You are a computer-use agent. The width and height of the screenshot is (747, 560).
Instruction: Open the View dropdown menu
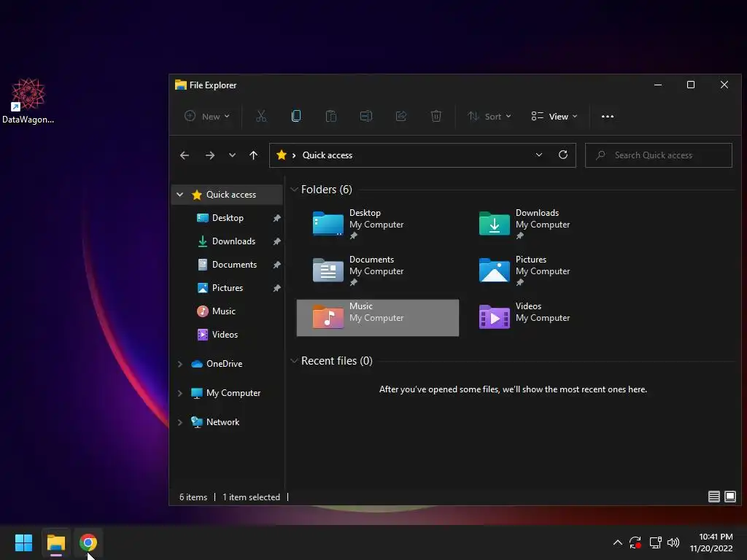554,116
